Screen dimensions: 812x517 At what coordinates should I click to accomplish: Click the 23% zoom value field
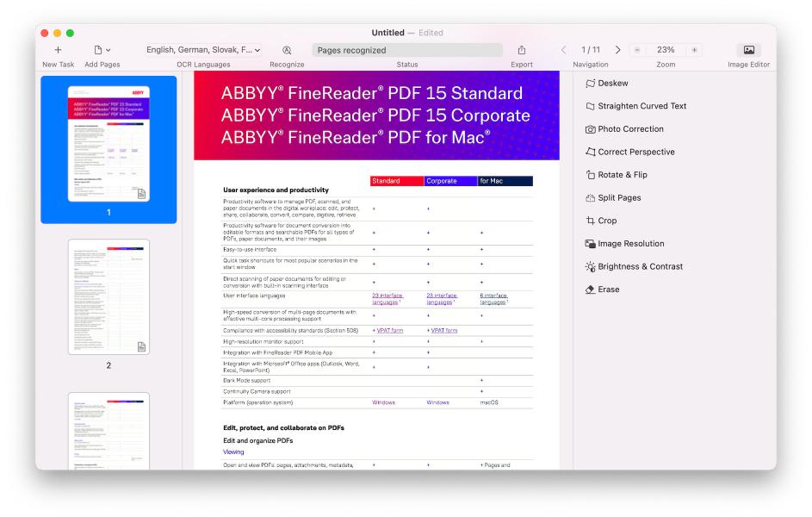coord(666,50)
